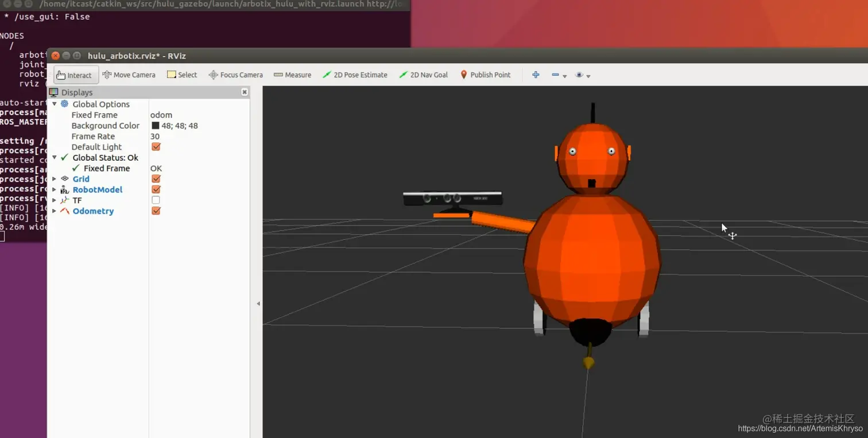
Task: Edit the Fixed Frame odom value
Action: [x=161, y=115]
